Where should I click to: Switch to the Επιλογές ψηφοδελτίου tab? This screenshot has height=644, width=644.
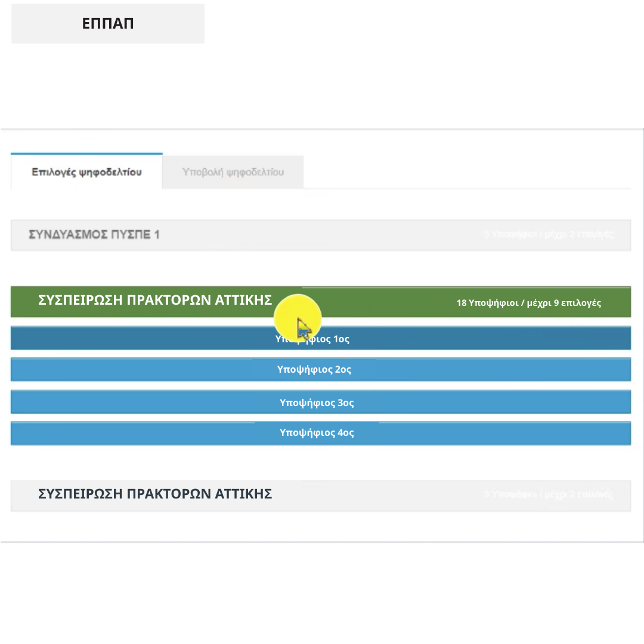(x=86, y=172)
